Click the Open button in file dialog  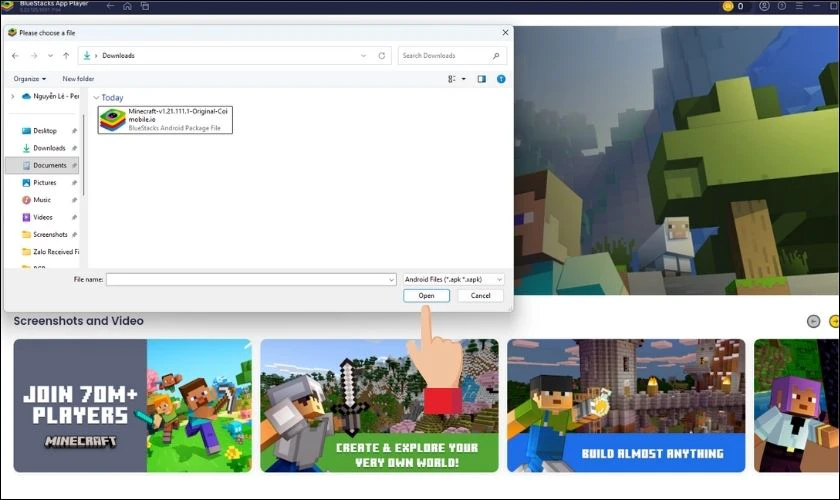tap(426, 295)
